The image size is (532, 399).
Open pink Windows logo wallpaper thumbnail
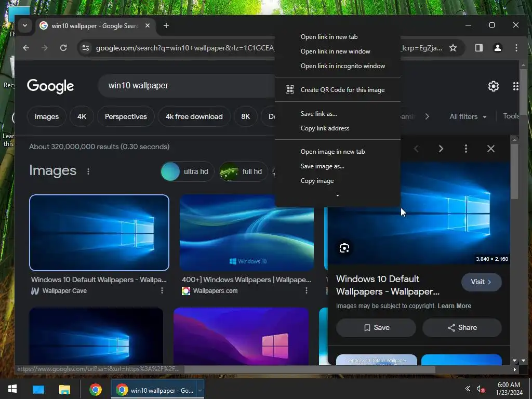[241, 336]
